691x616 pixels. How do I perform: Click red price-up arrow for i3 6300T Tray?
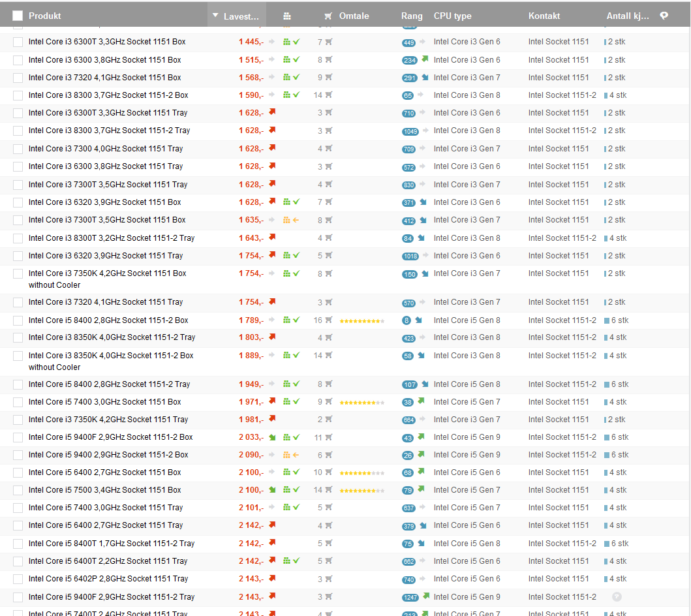point(272,112)
